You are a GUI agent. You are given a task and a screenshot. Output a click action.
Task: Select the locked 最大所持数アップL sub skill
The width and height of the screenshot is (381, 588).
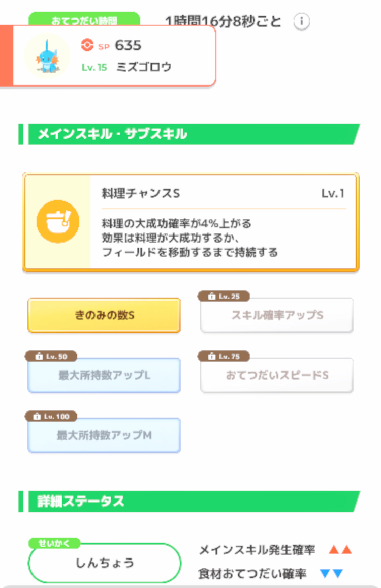104,376
